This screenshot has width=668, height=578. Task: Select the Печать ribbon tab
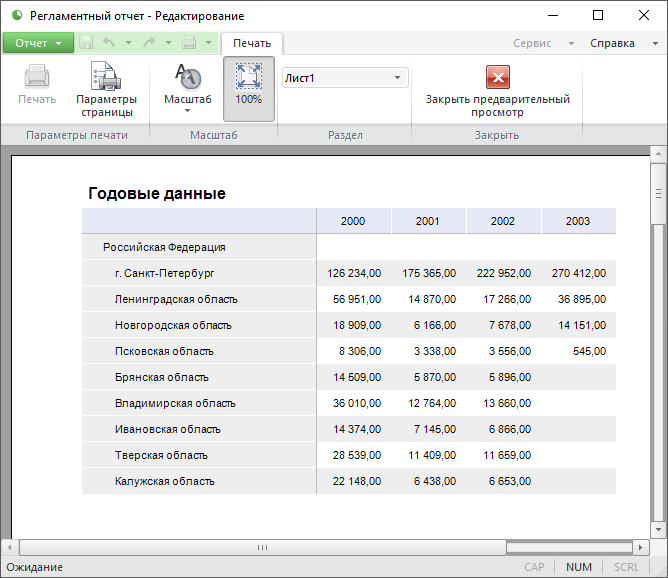252,43
